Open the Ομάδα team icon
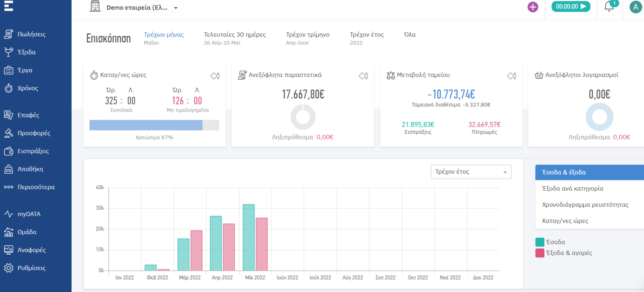Viewport: 644px width, 292px height. coord(8,232)
